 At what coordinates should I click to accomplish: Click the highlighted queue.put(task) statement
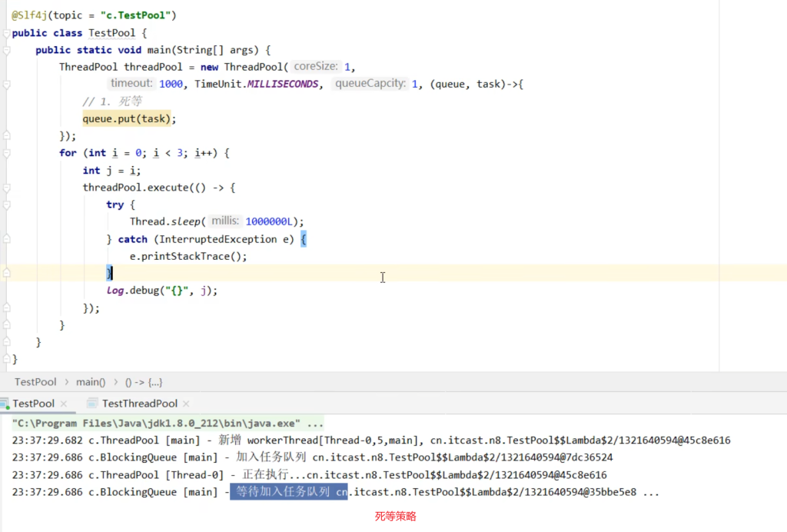[129, 119]
